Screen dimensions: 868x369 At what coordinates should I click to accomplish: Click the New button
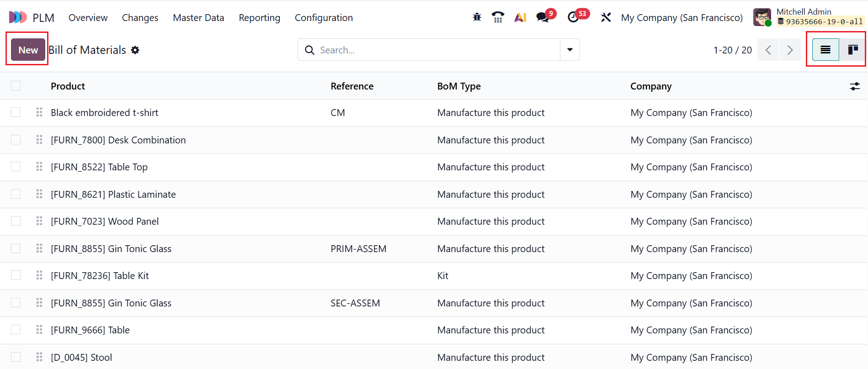[x=28, y=50]
